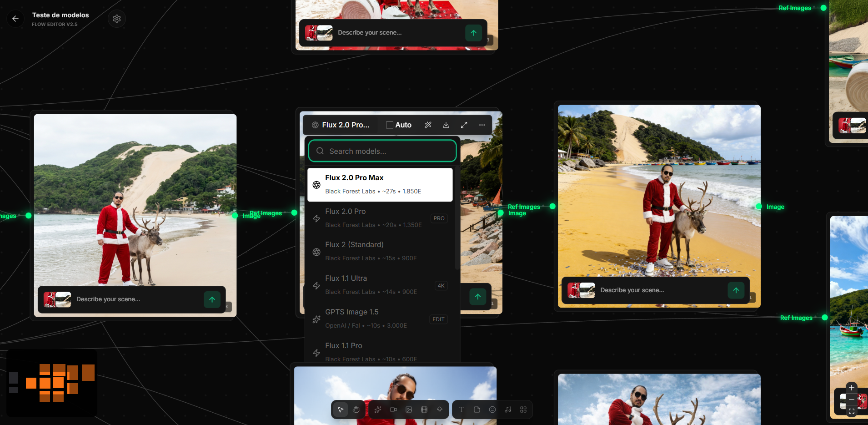Open the three-dot options menu on the node
The width and height of the screenshot is (868, 425).
coord(482,125)
